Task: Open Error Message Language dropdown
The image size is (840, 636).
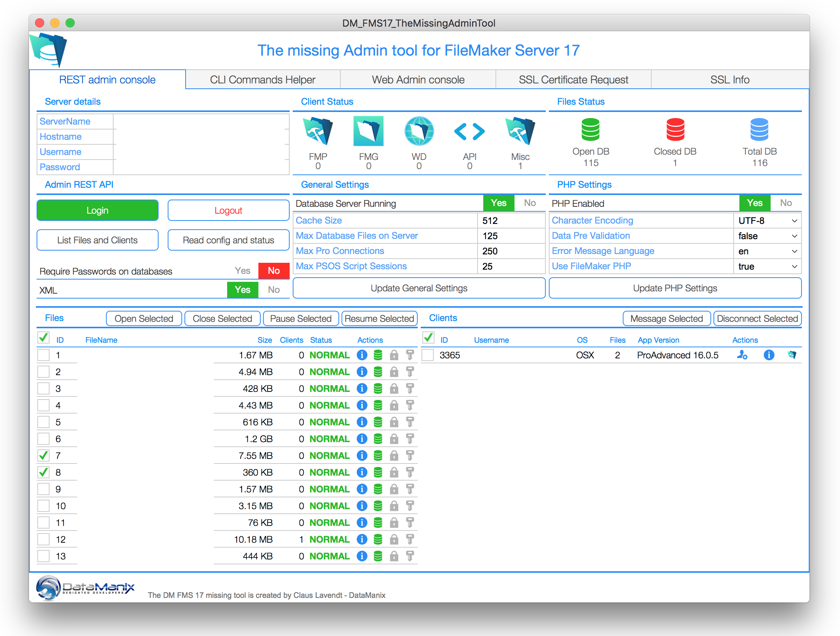Action: pyautogui.click(x=767, y=251)
